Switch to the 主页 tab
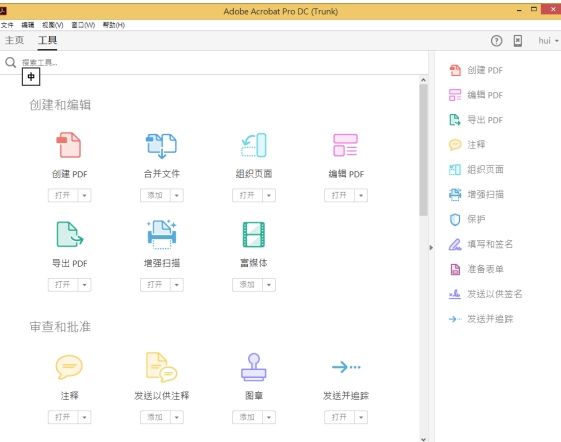Viewport: 561px width, 442px height. (14, 40)
